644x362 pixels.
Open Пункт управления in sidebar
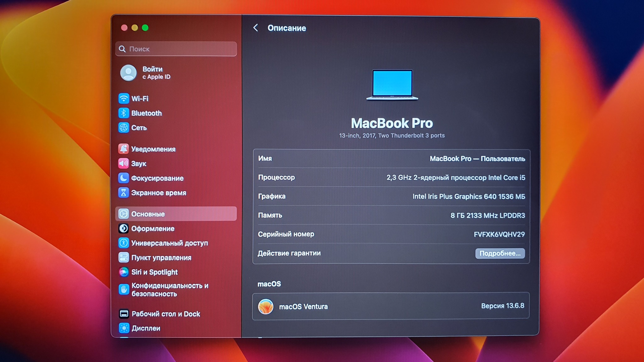pyautogui.click(x=161, y=258)
